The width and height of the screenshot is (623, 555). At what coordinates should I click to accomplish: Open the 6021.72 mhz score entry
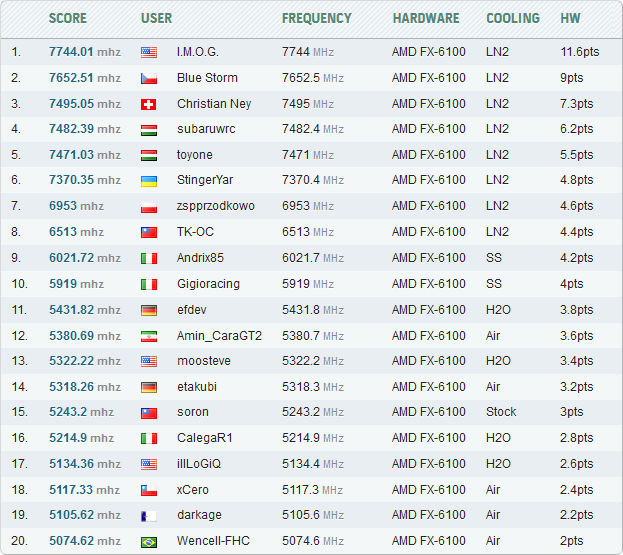tap(85, 258)
